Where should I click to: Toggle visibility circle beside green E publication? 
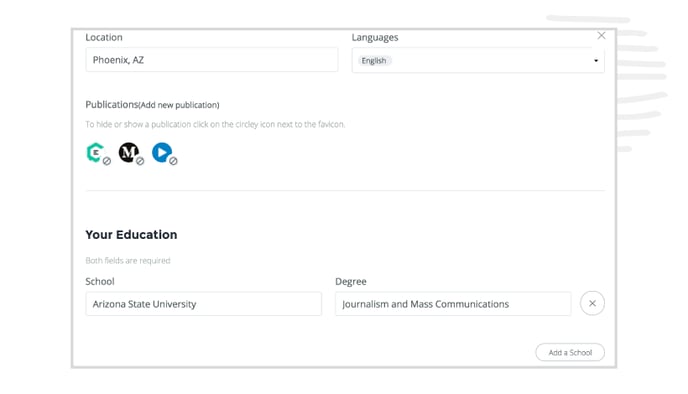click(107, 161)
